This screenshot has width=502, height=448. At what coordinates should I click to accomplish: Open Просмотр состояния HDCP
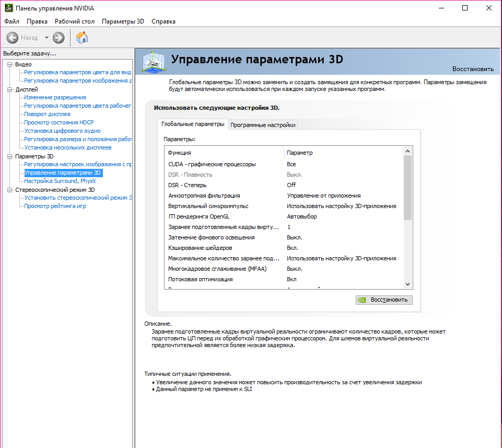pyautogui.click(x=59, y=122)
